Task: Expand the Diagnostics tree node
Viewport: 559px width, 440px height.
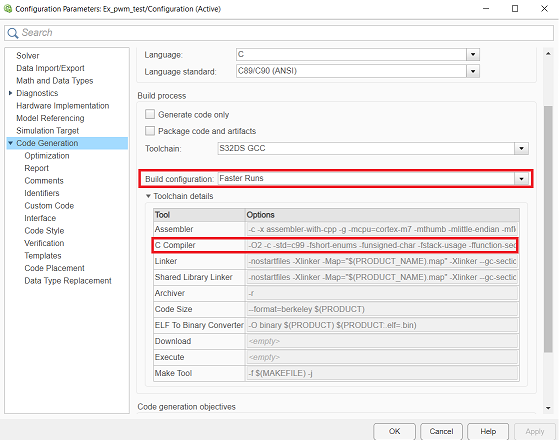Action: pos(10,93)
